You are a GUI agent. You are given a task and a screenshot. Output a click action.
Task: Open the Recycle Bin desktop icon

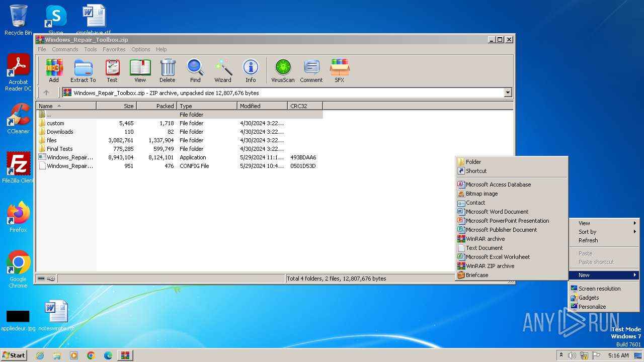[x=18, y=20]
